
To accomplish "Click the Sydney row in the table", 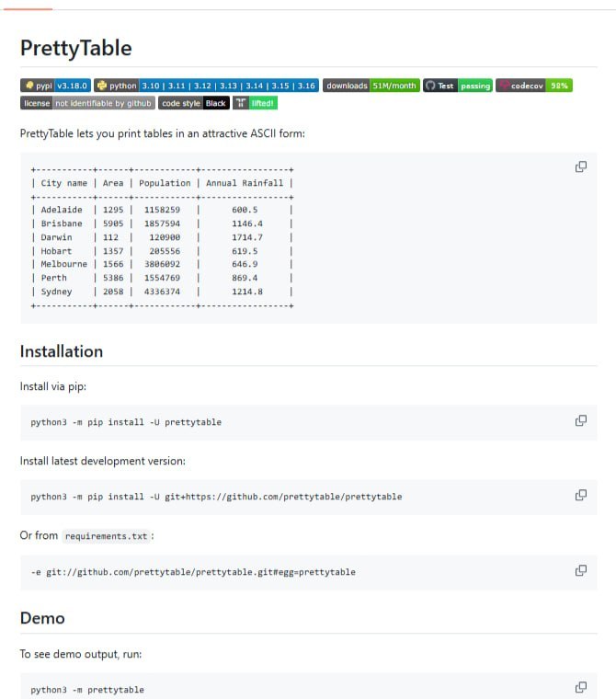I will pyautogui.click(x=162, y=292).
